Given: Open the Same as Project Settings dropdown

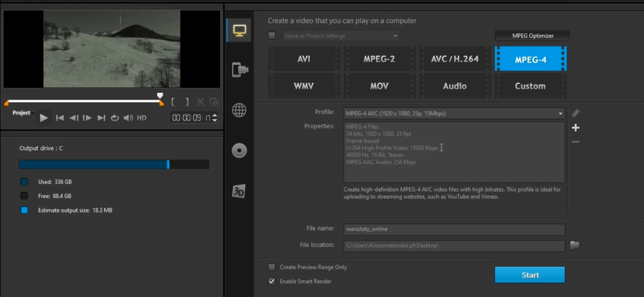Looking at the screenshot, I should [x=395, y=36].
